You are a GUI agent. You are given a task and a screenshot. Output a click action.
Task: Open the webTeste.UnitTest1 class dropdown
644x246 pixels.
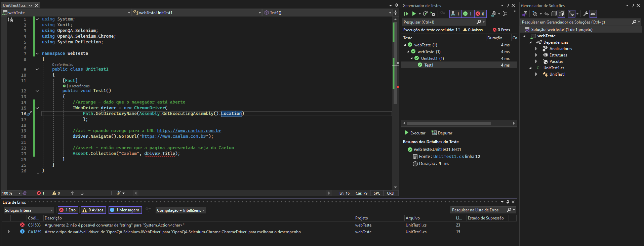pos(197,13)
